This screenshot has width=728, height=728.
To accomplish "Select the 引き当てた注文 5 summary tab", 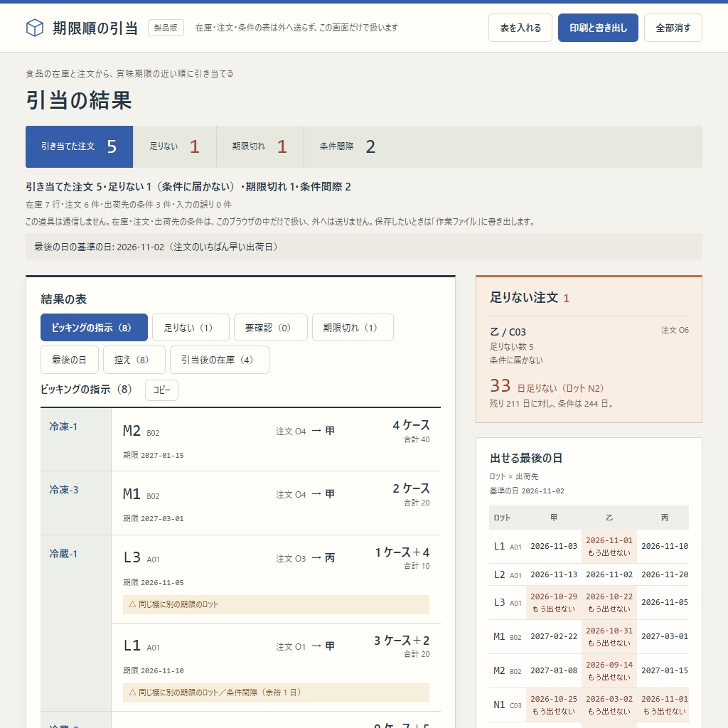I will pos(80,146).
